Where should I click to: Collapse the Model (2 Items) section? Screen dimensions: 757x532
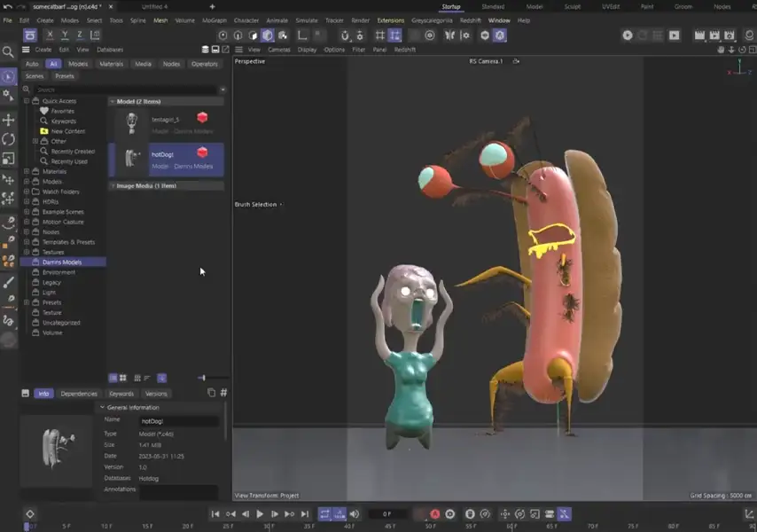tap(113, 100)
